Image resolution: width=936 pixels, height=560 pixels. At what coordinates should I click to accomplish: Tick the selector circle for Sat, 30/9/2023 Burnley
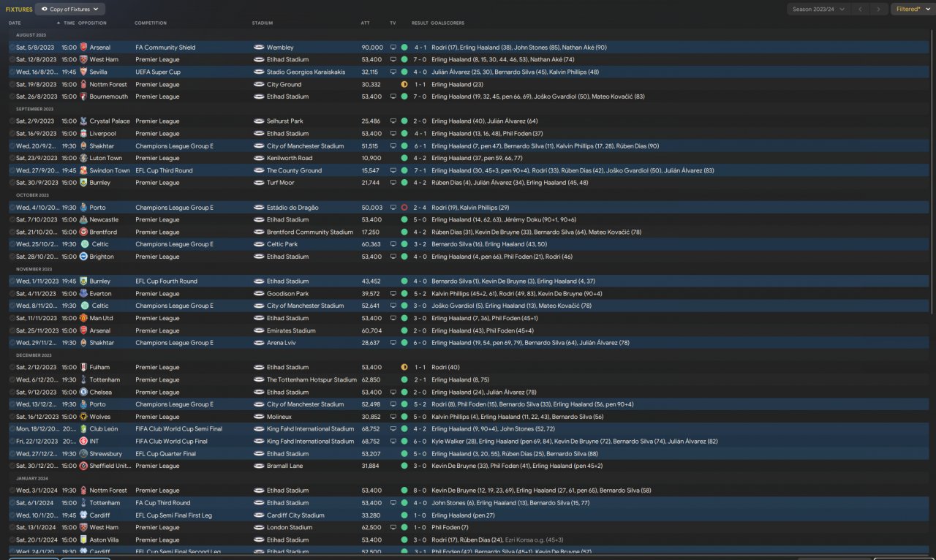click(12, 183)
